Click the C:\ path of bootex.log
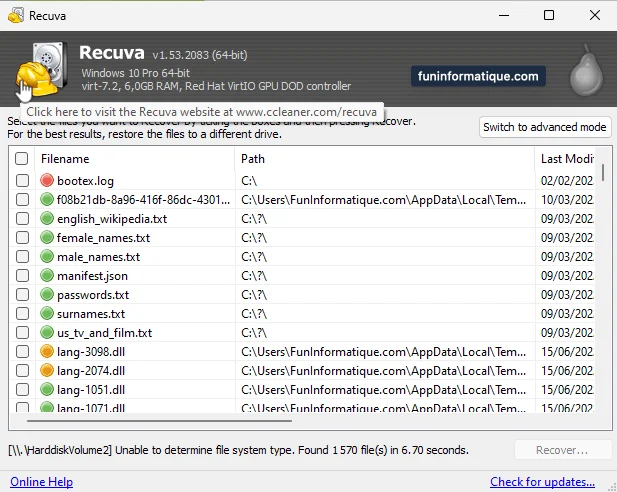The width and height of the screenshot is (617, 492). pos(249,181)
